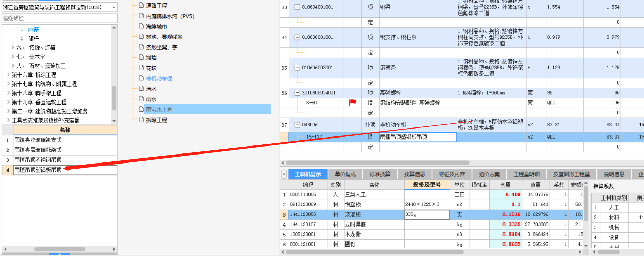Image resolution: width=644 pixels, height=256 pixels.
Task: Select the 高强螺栓 item name cell
Action: point(418,93)
